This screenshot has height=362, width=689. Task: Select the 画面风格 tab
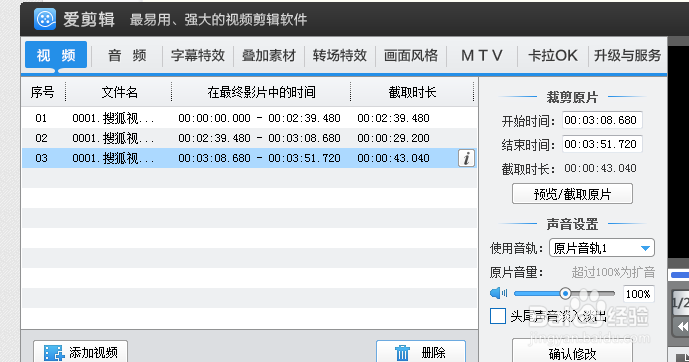click(411, 56)
